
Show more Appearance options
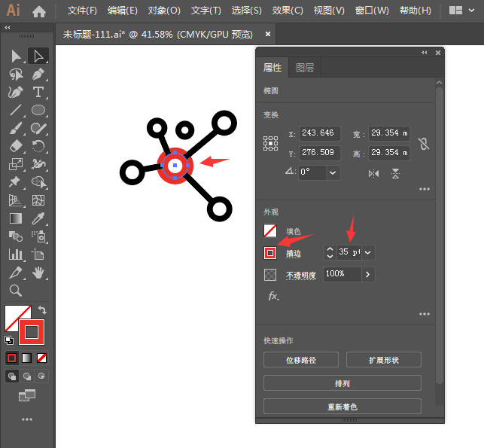coord(424,314)
